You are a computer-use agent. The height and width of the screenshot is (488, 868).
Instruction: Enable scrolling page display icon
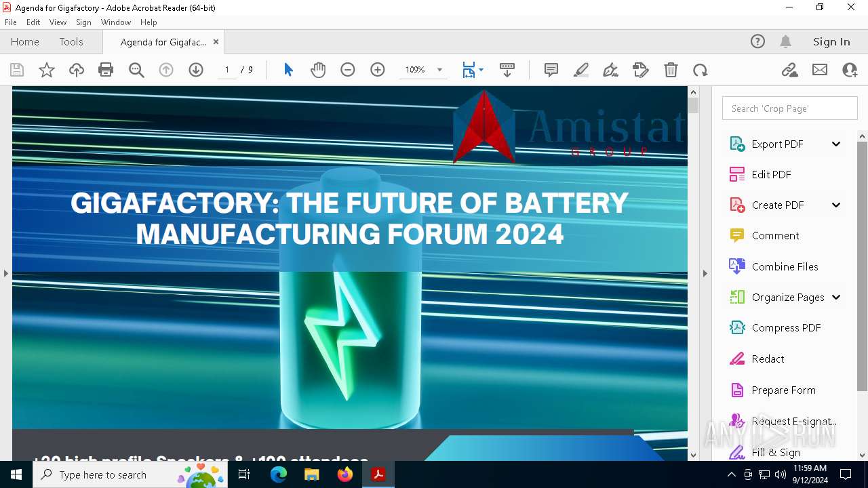coord(507,70)
